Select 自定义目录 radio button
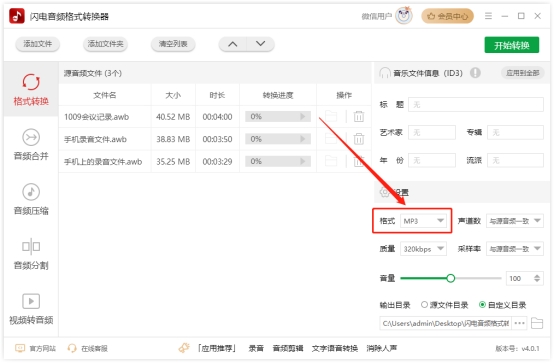This screenshot has width=554, height=363. click(x=482, y=304)
